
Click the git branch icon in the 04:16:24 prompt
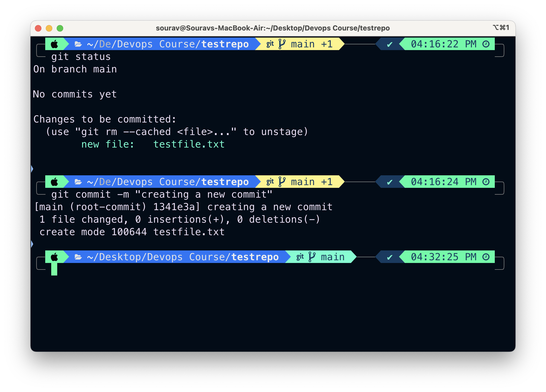click(x=282, y=182)
